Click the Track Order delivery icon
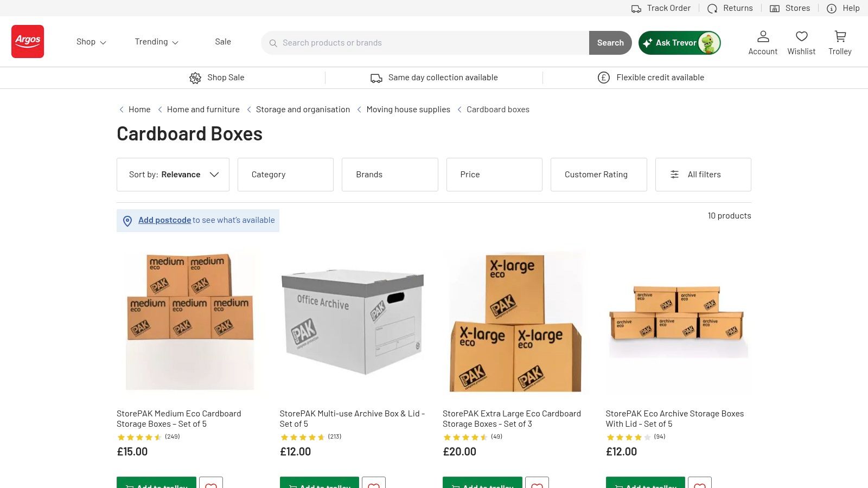 pos(636,8)
